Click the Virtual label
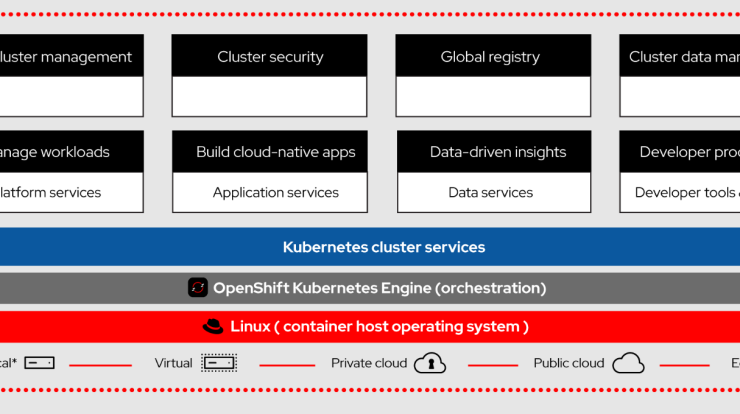 [173, 363]
